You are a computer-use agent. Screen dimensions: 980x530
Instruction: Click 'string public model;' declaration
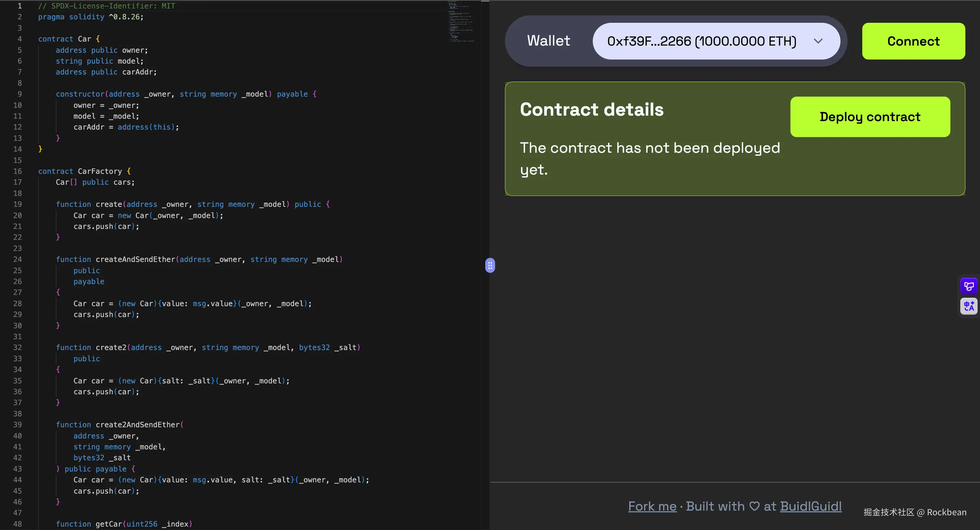click(x=100, y=61)
